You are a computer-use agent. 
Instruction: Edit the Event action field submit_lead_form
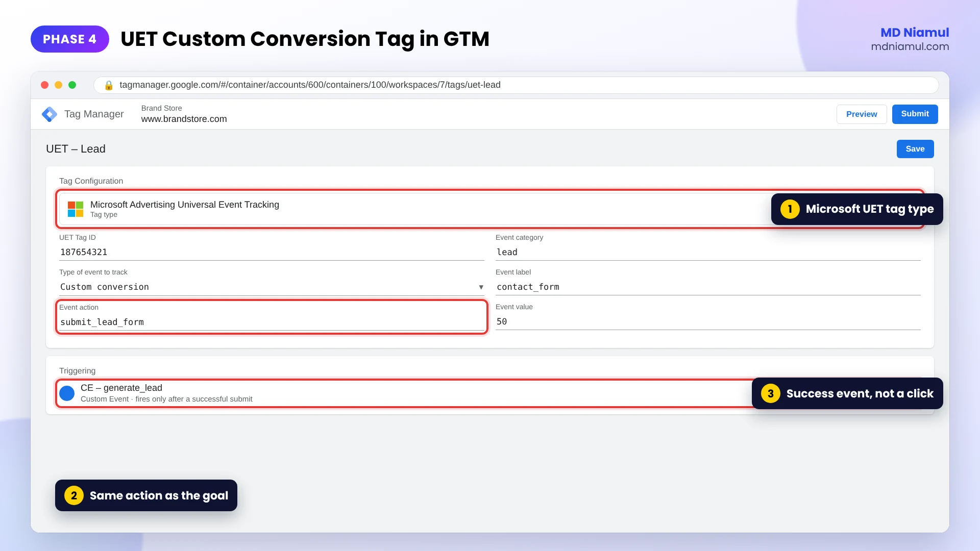pos(272,322)
